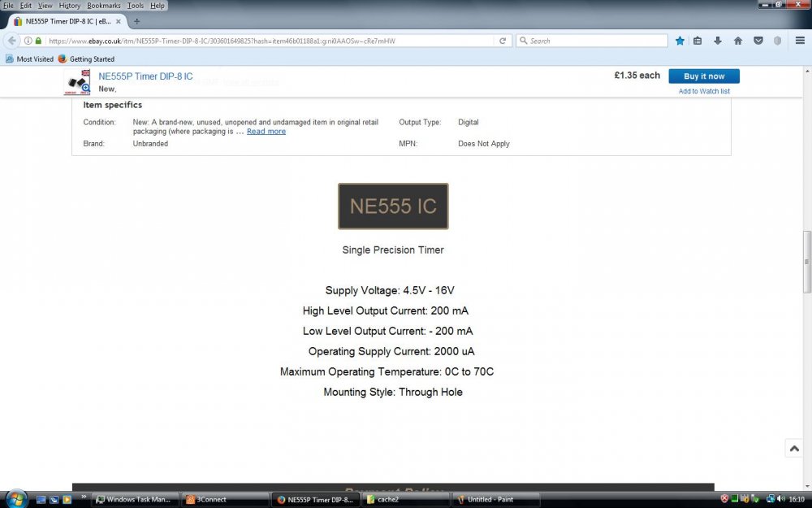Switch to the cache2 folder taskbar button
This screenshot has width=812, height=508.
(x=406, y=500)
